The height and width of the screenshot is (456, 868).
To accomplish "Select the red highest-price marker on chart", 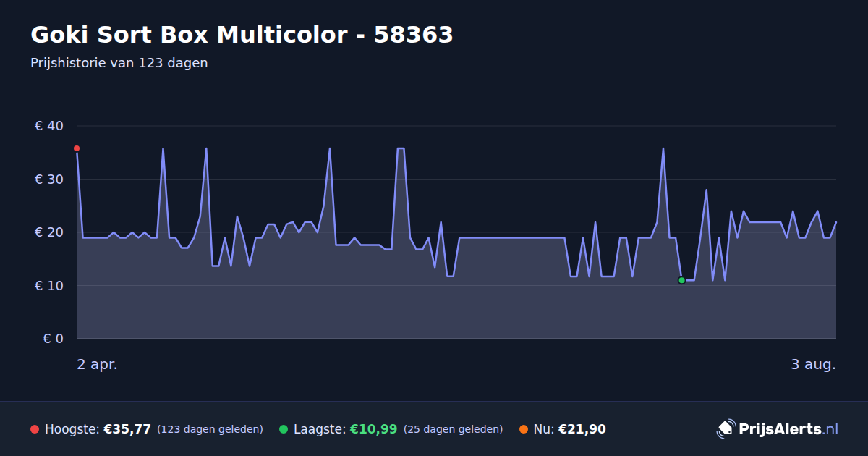I will [77, 148].
